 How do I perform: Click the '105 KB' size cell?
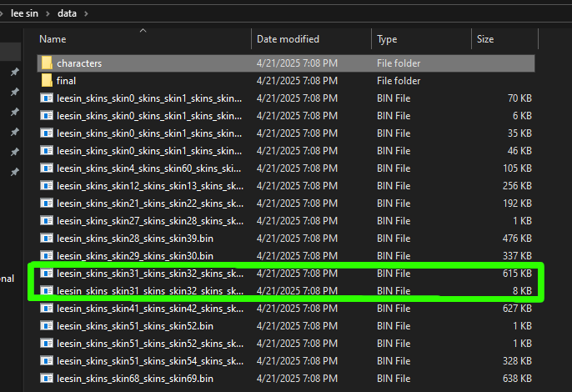[517, 168]
